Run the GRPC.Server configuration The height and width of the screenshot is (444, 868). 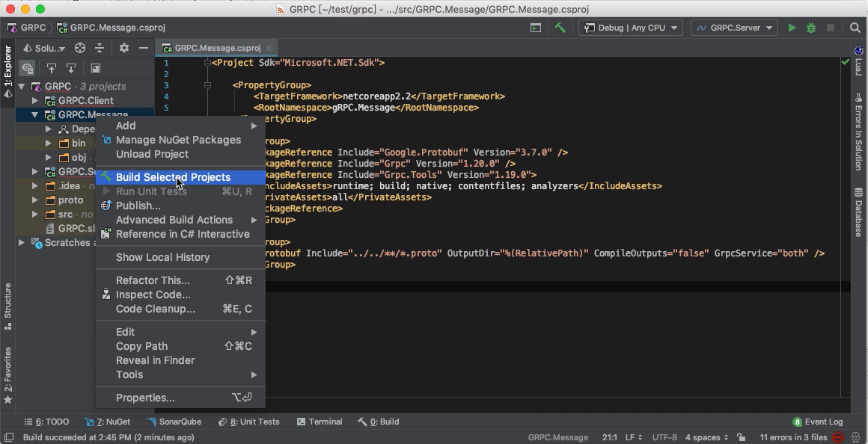tap(792, 28)
